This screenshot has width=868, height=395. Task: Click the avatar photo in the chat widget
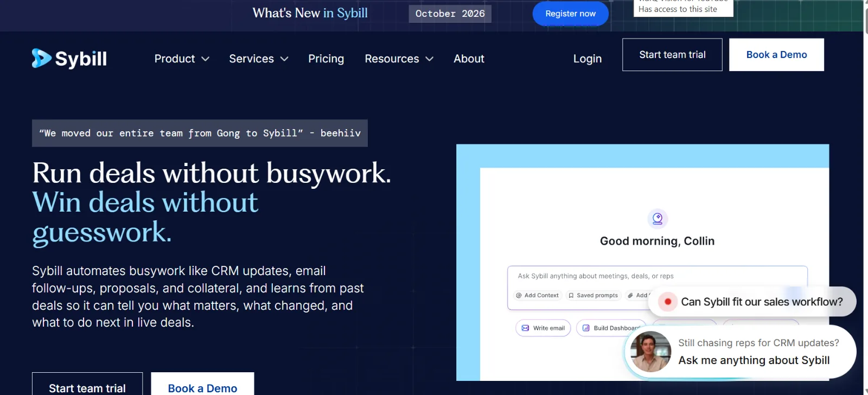[650, 352]
